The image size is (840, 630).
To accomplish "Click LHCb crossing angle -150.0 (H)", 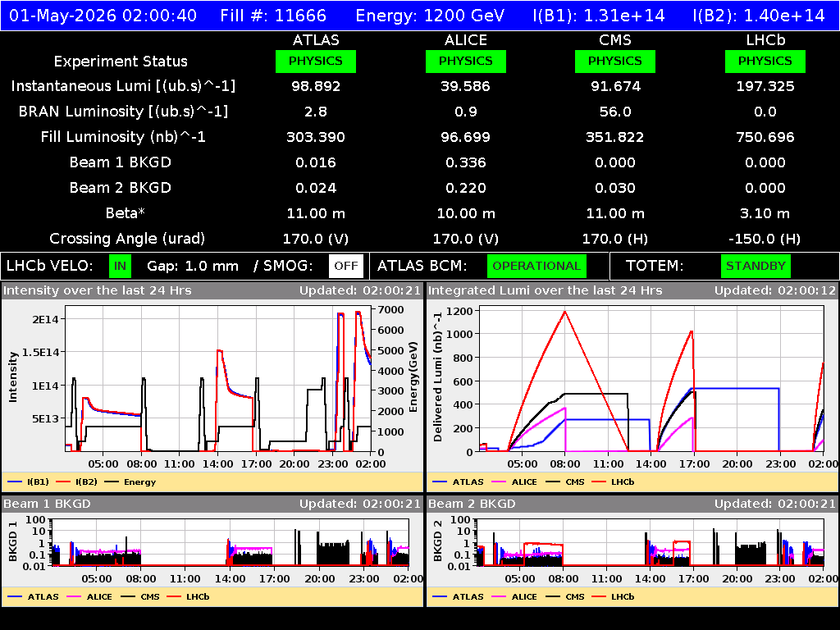I will (x=765, y=239).
